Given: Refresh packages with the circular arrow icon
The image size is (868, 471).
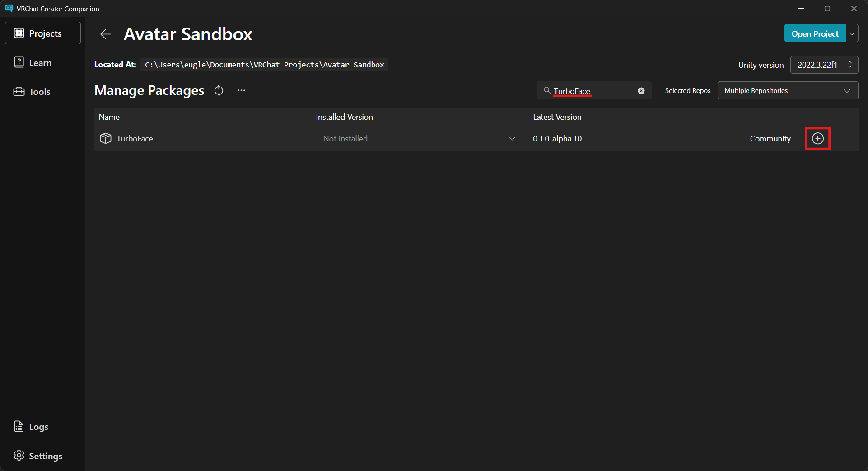Looking at the screenshot, I should point(219,91).
